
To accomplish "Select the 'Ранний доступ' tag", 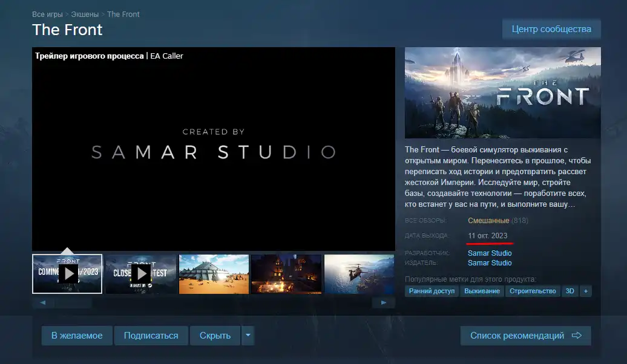I will pos(432,291).
